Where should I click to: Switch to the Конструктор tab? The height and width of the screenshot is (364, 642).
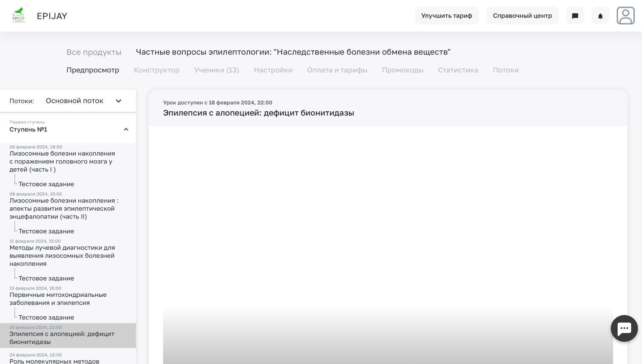pos(157,70)
